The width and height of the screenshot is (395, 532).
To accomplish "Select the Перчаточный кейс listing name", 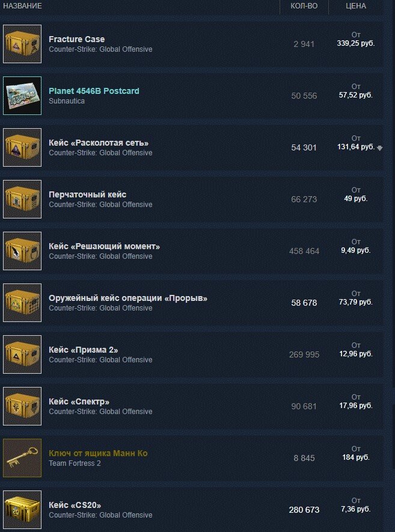I will pos(87,194).
